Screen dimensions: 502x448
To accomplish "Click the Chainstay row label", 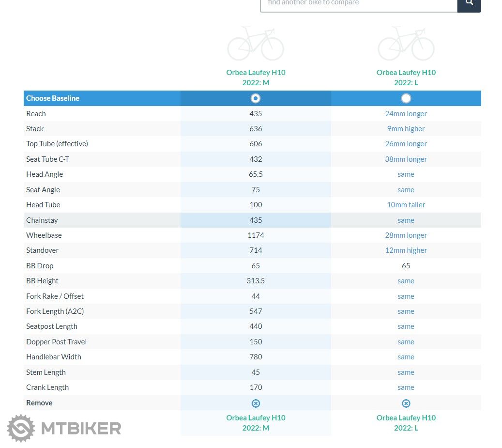I will [x=42, y=220].
